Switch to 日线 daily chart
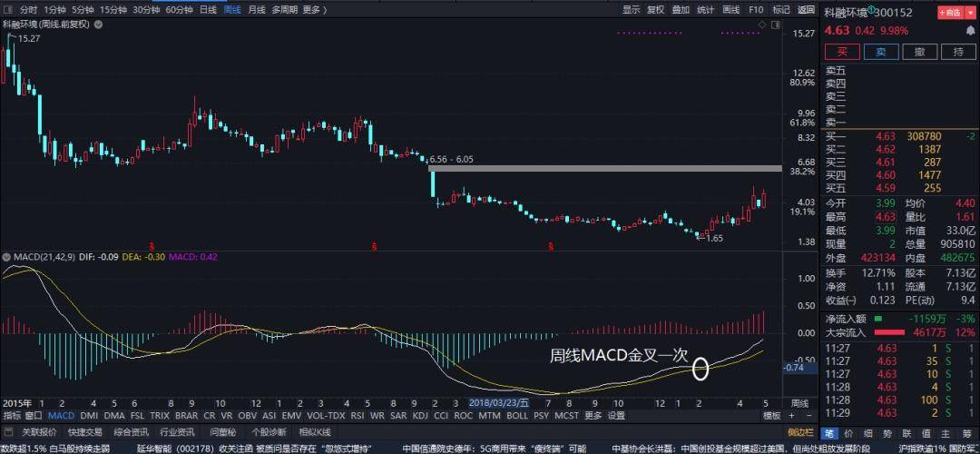The width and height of the screenshot is (980, 454). [x=208, y=9]
